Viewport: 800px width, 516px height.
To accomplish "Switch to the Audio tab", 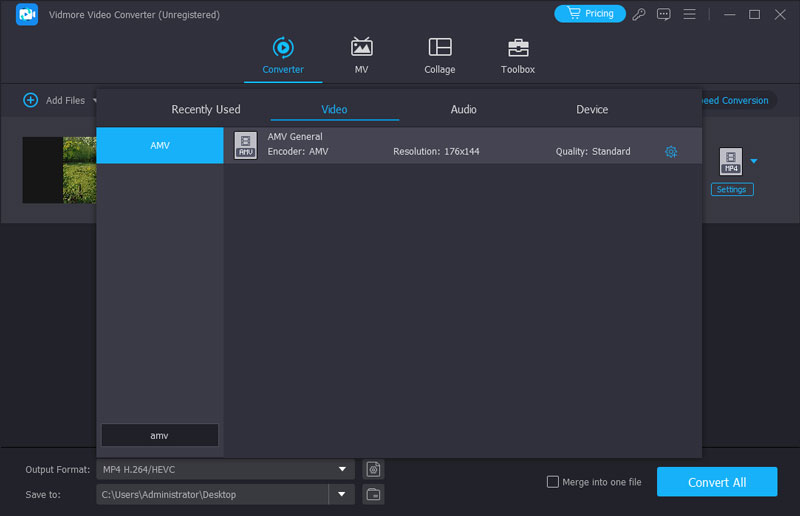I will pos(463,110).
